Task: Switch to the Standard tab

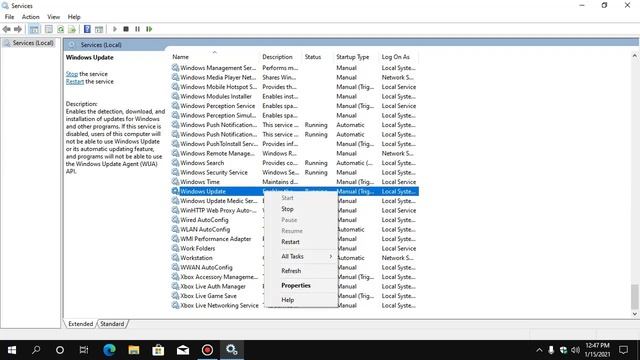Action: [x=112, y=324]
